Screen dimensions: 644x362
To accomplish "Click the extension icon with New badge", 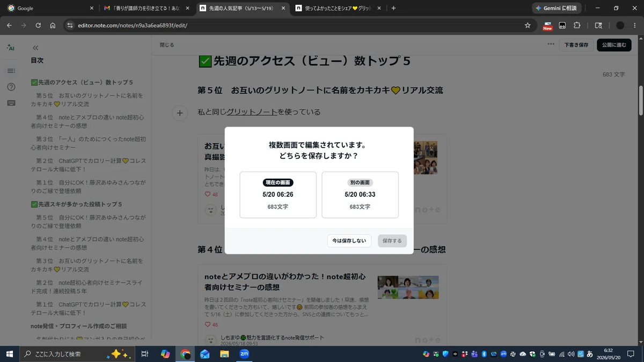I will coord(547,25).
